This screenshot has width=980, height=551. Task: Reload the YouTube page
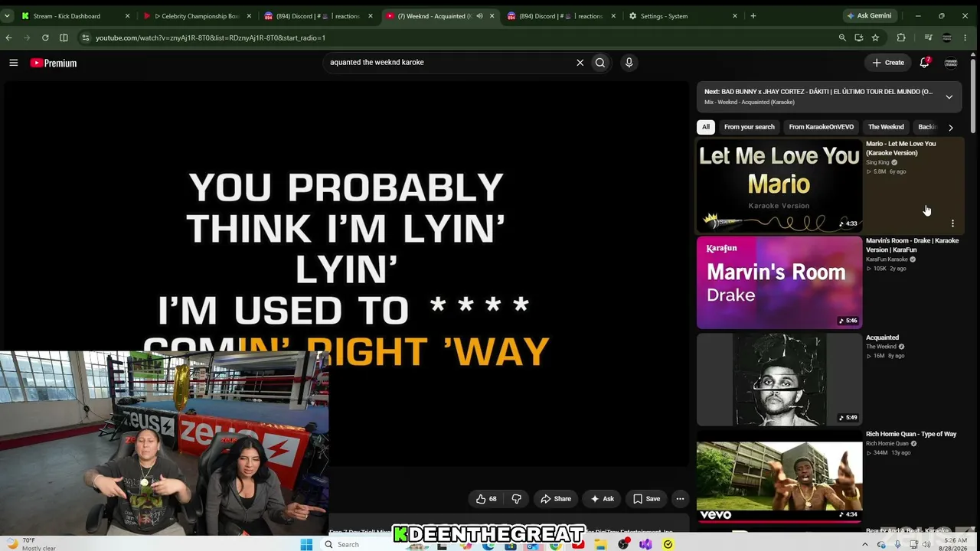point(45,37)
